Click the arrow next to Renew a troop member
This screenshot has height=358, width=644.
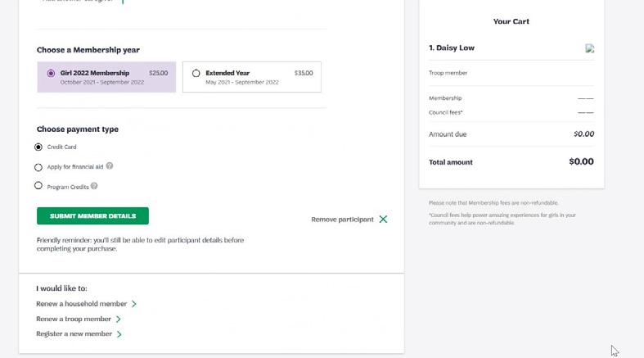pyautogui.click(x=119, y=319)
